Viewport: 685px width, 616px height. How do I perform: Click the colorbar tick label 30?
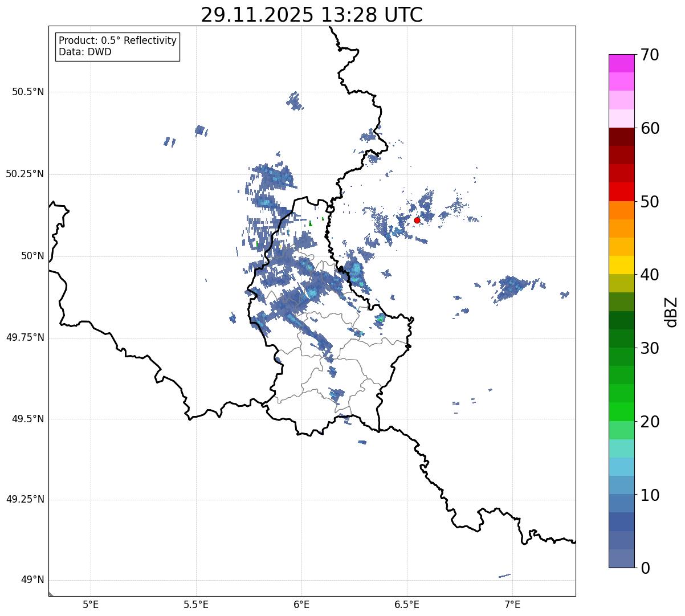650,348
